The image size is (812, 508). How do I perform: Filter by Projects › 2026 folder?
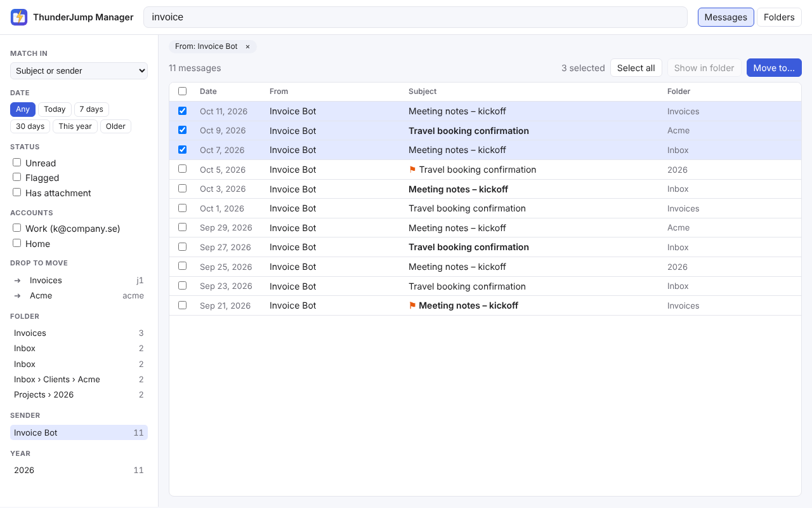79,394
